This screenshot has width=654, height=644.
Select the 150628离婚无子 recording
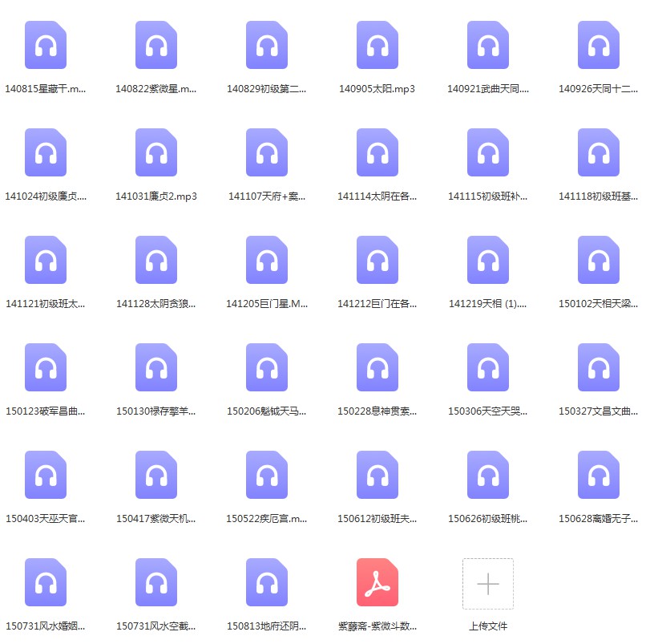[x=599, y=476]
